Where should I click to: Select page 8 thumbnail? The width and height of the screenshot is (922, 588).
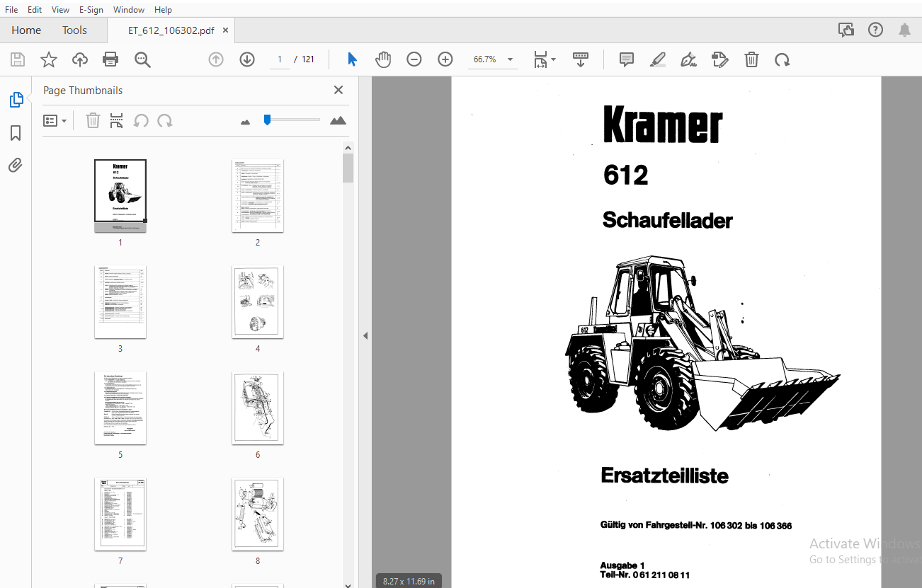tap(258, 514)
